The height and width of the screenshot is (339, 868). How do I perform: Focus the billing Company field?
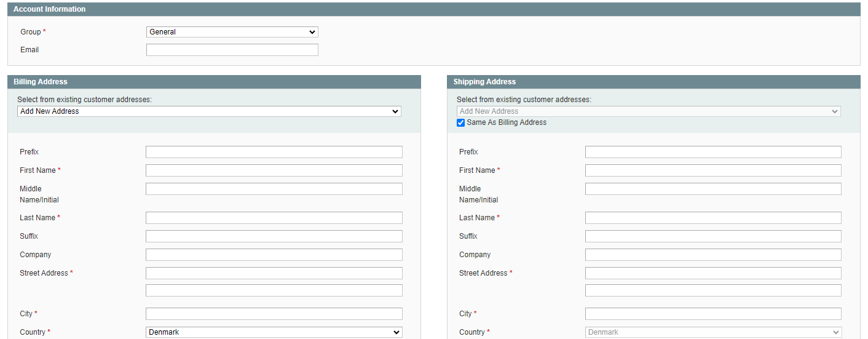[274, 255]
